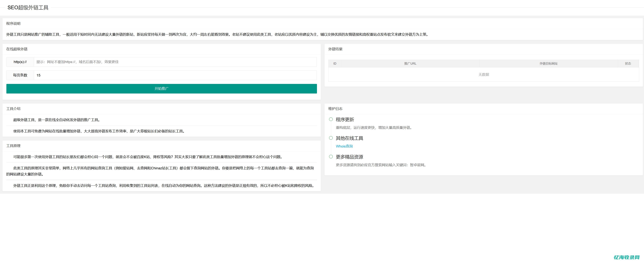Click the website URL input field

pyautogui.click(x=175, y=62)
